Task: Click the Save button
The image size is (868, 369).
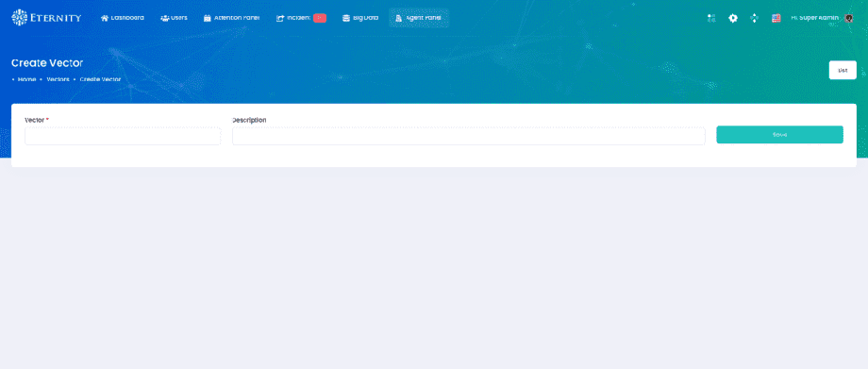Action: click(779, 135)
